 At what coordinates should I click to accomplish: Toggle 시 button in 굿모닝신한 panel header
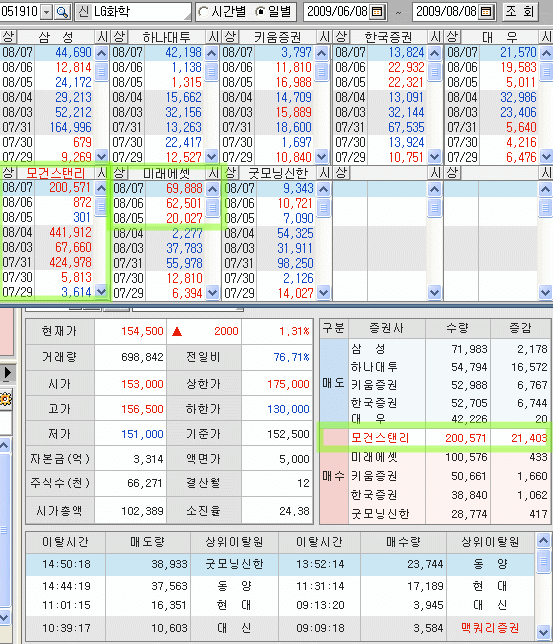(x=324, y=173)
